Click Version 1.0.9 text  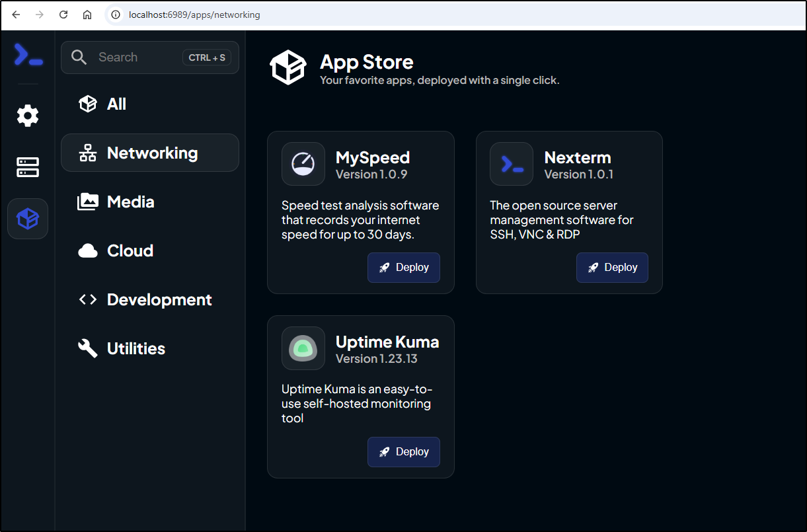click(371, 174)
